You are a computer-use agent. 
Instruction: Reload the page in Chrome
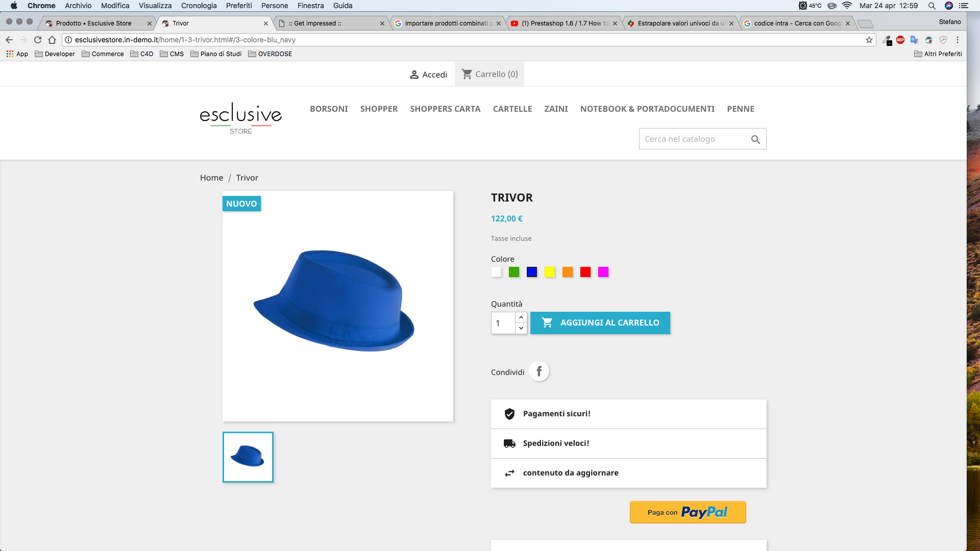click(38, 40)
